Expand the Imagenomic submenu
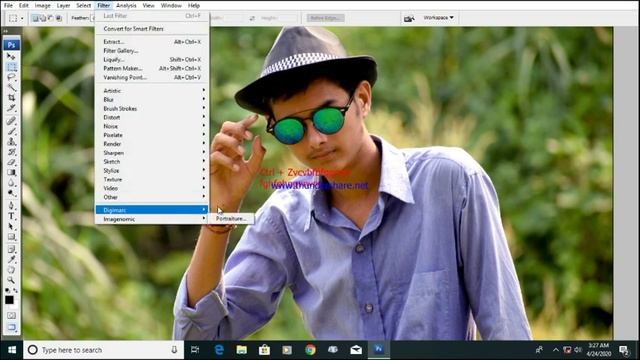This screenshot has height=360, width=640. click(x=152, y=219)
